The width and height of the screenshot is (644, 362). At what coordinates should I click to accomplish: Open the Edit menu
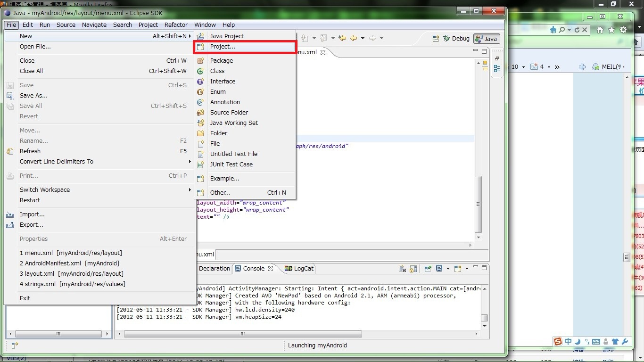click(28, 25)
